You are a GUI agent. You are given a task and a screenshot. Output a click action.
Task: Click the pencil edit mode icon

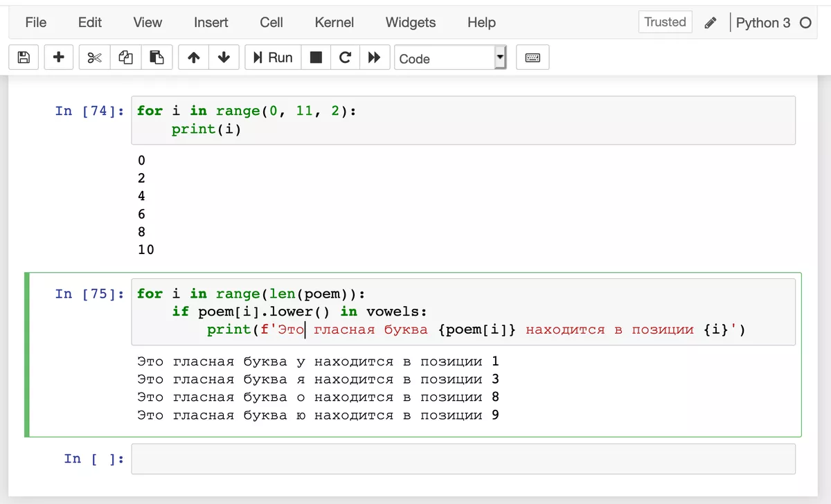pos(710,23)
